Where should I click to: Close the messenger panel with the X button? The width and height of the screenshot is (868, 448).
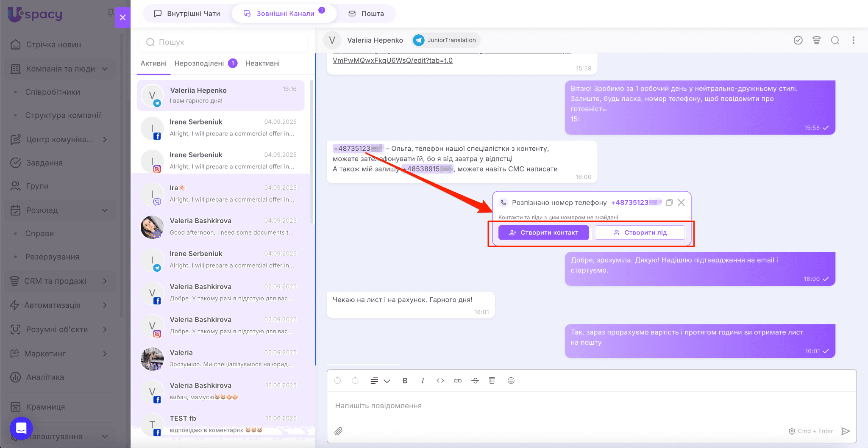click(122, 17)
